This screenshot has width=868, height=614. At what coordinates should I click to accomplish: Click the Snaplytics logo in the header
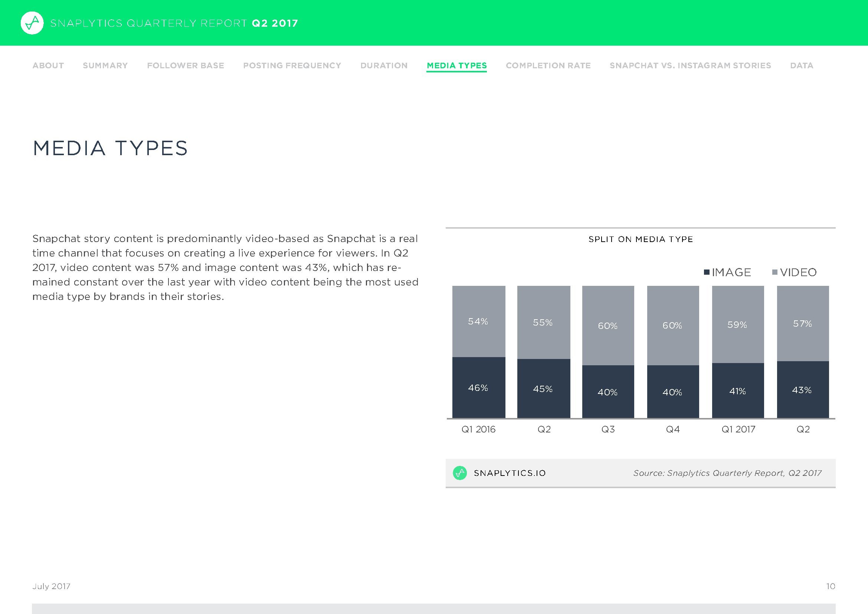coord(32,23)
